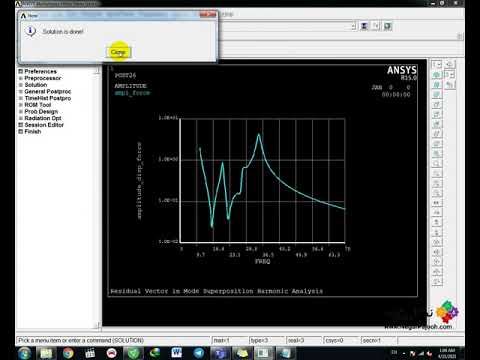Image resolution: width=480 pixels, height=360 pixels.
Task: Click the real=3 status bar field
Action: click(x=304, y=340)
